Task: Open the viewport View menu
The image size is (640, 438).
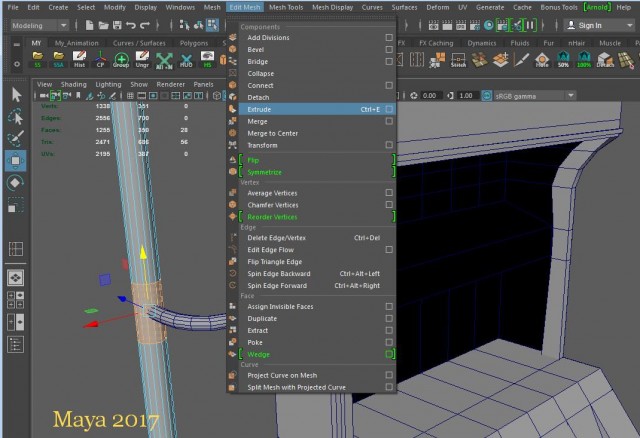Action: pyautogui.click(x=44, y=84)
